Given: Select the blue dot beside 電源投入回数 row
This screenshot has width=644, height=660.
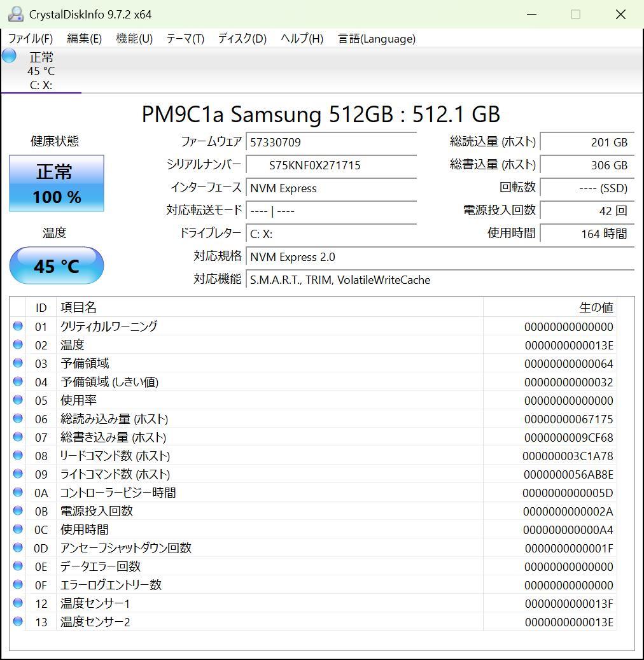Looking at the screenshot, I should [18, 511].
